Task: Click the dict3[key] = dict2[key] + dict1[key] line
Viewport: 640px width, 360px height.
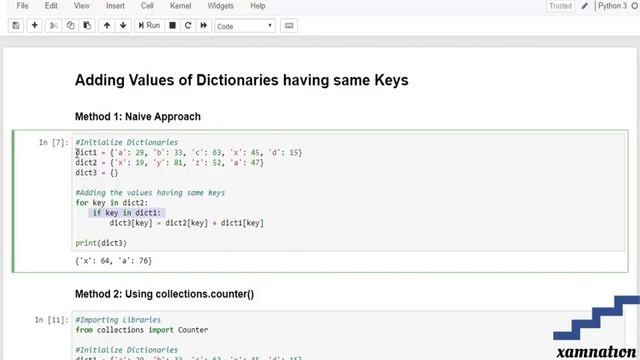Action: pos(187,223)
